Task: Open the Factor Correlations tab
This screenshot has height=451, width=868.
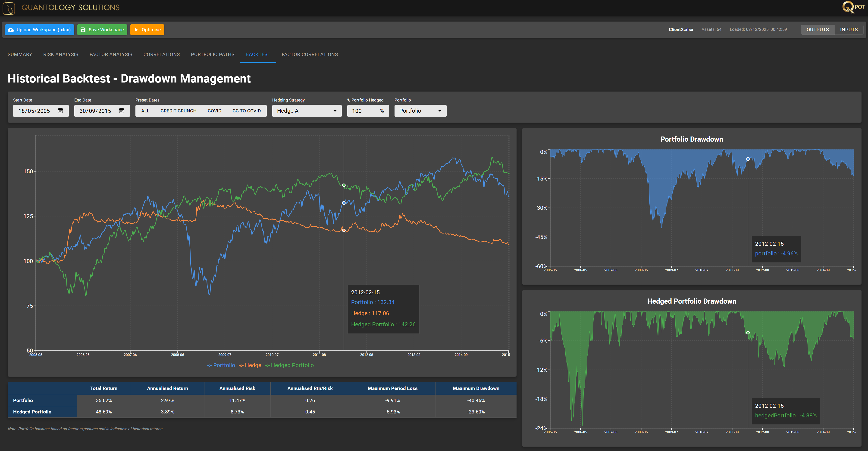Action: (x=309, y=54)
